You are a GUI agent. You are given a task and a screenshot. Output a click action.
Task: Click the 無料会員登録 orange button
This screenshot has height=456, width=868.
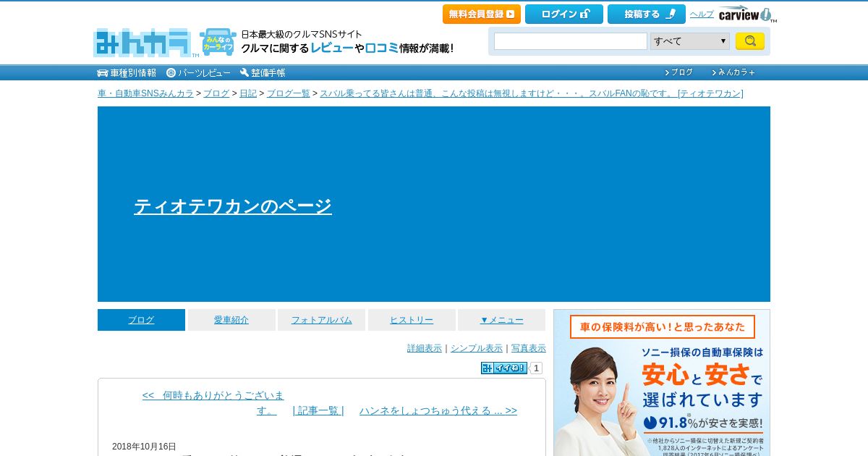(482, 14)
